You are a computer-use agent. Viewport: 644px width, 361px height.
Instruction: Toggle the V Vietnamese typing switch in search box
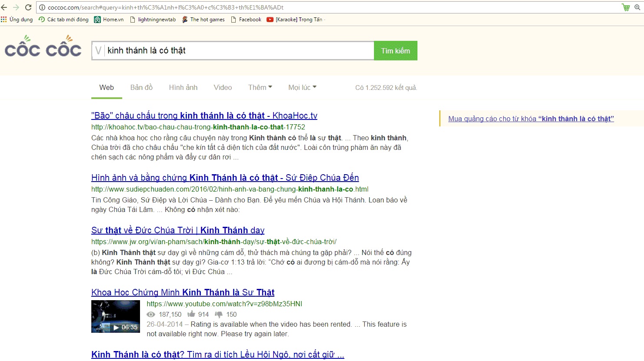(98, 51)
